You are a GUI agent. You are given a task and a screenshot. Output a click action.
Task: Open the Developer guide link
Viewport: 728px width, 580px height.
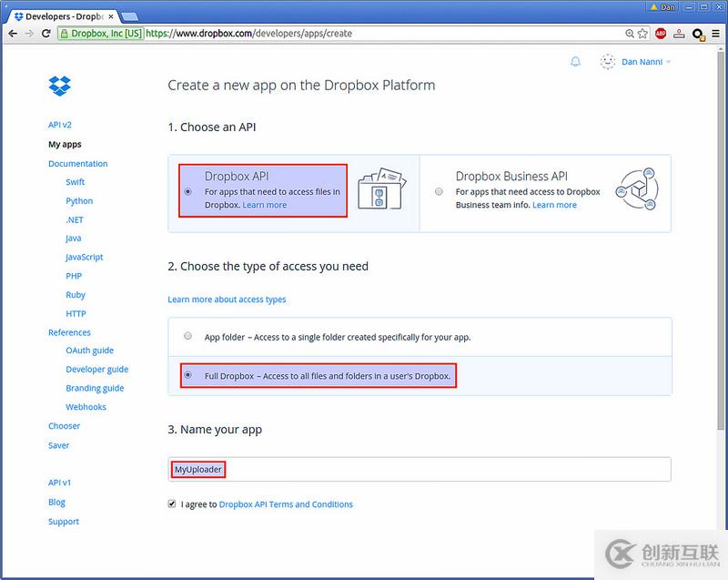tap(97, 370)
